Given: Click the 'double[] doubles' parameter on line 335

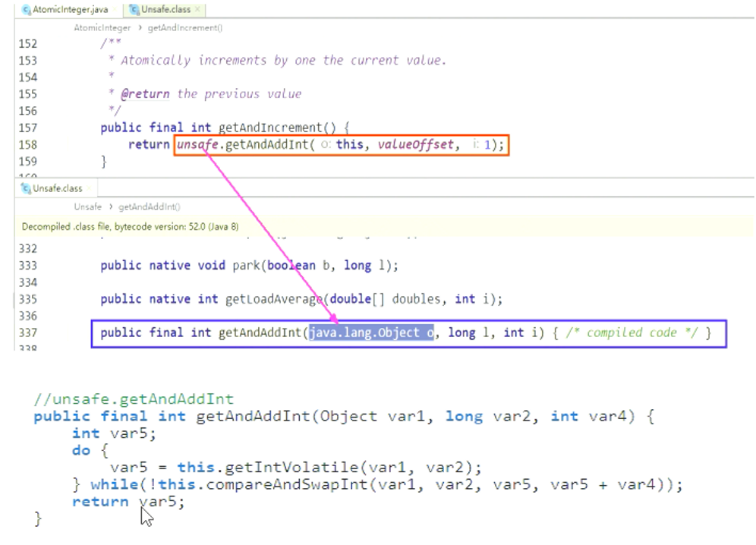Looking at the screenshot, I should tap(385, 300).
